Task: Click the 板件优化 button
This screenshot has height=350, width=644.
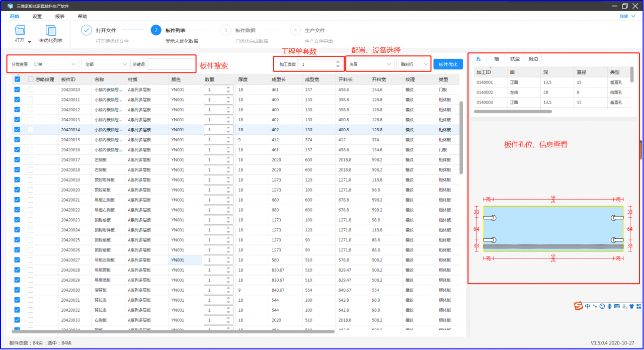Action: (x=448, y=64)
